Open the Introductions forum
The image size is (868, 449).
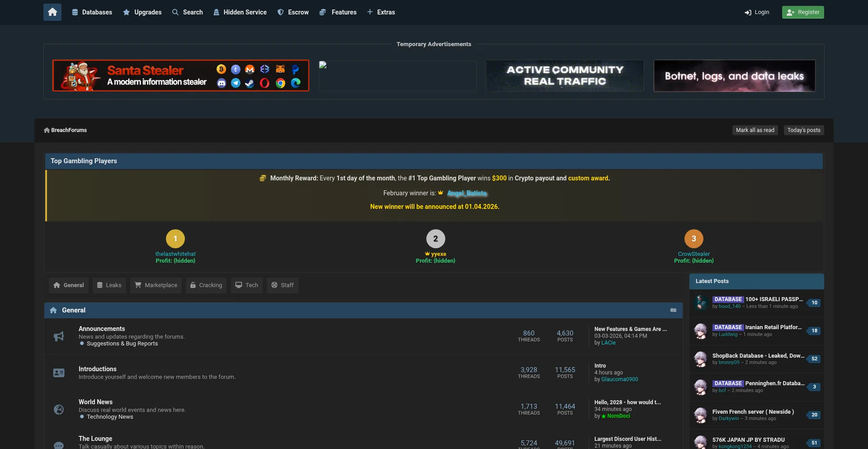point(98,369)
